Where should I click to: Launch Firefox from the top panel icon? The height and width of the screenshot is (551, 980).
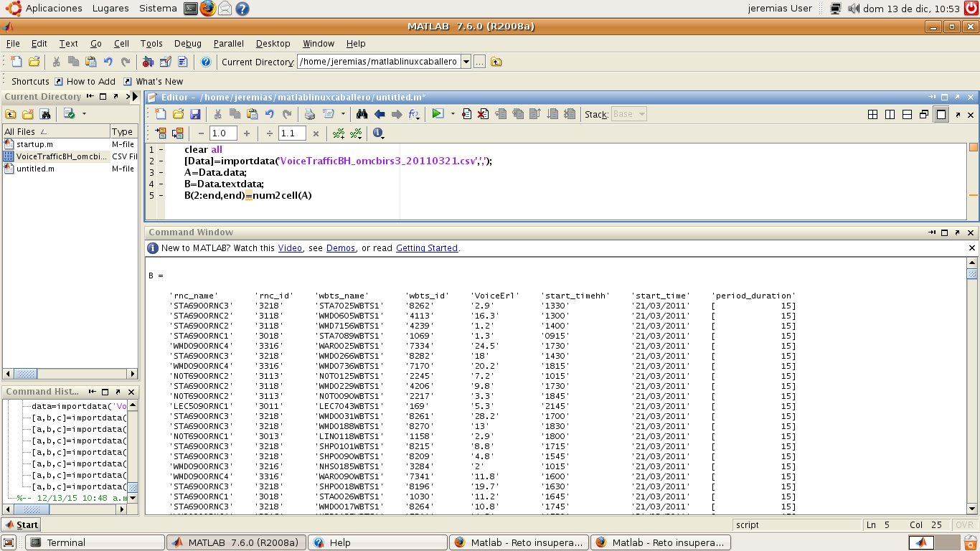tap(208, 9)
